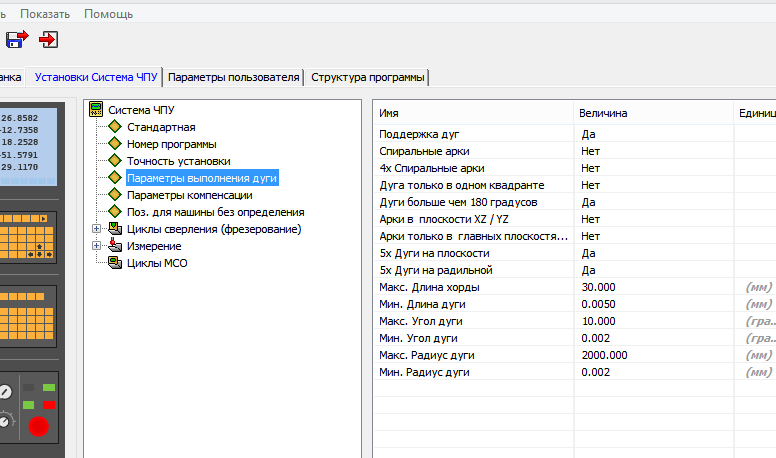Image resolution: width=776 pixels, height=458 pixels.
Task: Select Точность установки in the tree
Action: pos(178,161)
